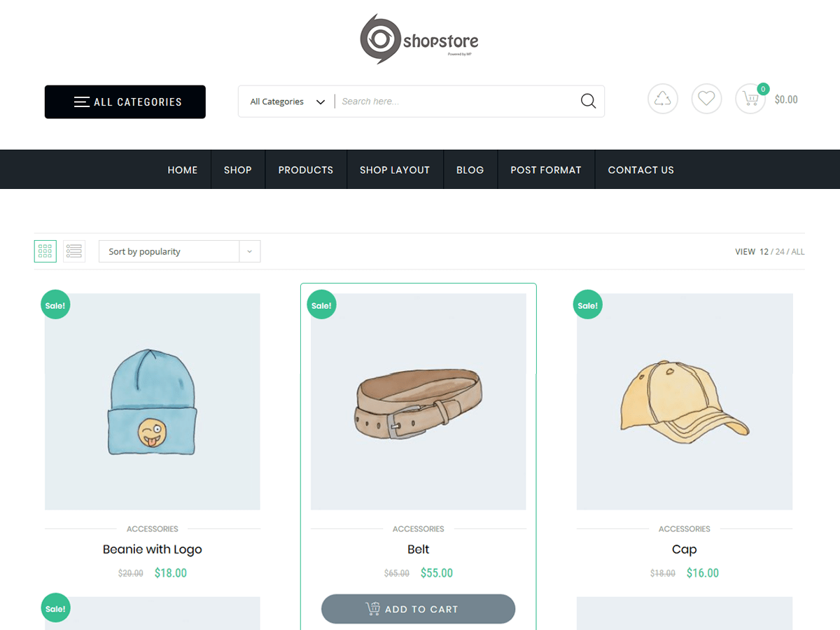The image size is (840, 630).
Task: Select the BLOG menu item
Action: click(x=470, y=169)
